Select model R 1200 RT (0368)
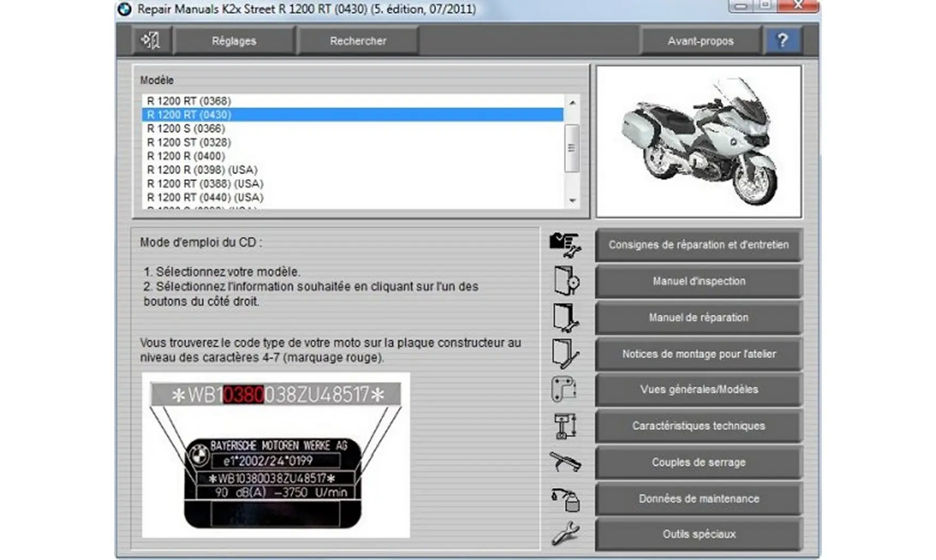The width and height of the screenshot is (936, 560). point(353,101)
